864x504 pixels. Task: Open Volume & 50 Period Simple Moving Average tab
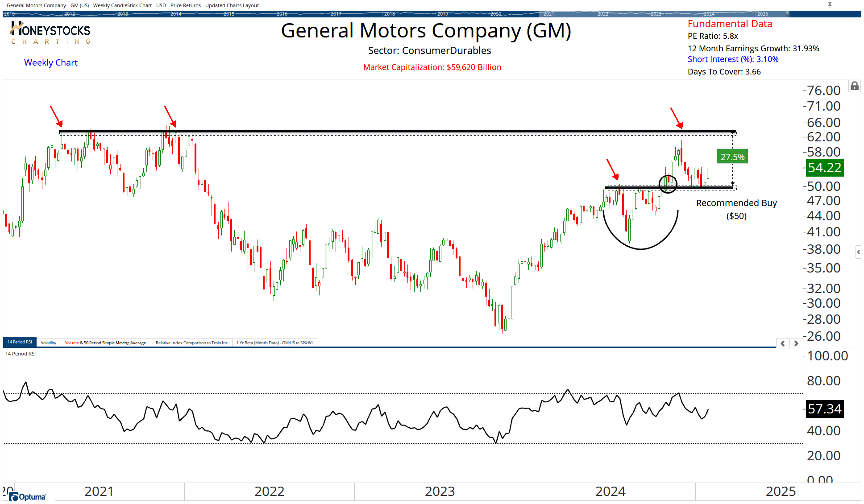tap(105, 343)
